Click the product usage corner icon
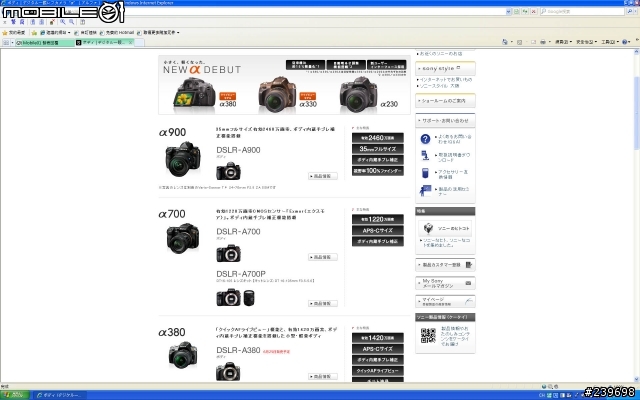The height and width of the screenshot is (400, 640). [425, 190]
